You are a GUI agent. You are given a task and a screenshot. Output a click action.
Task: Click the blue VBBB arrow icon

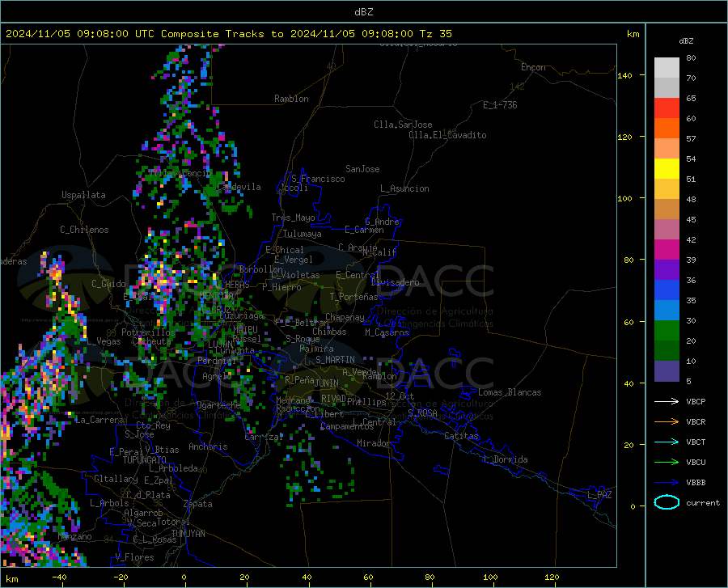[x=667, y=483]
